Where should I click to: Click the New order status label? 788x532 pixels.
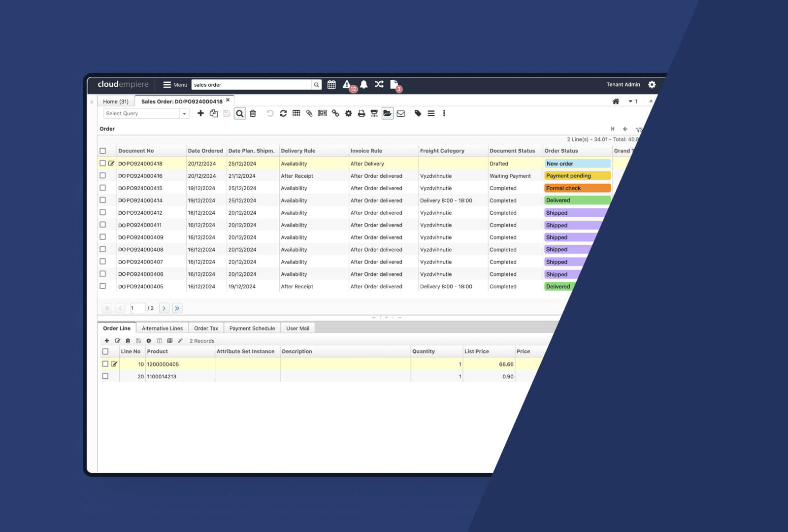coord(577,164)
